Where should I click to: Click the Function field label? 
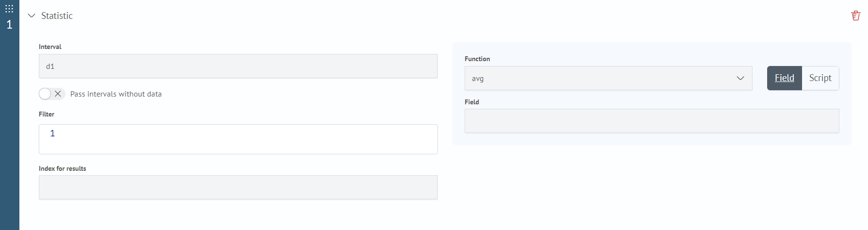tap(477, 59)
